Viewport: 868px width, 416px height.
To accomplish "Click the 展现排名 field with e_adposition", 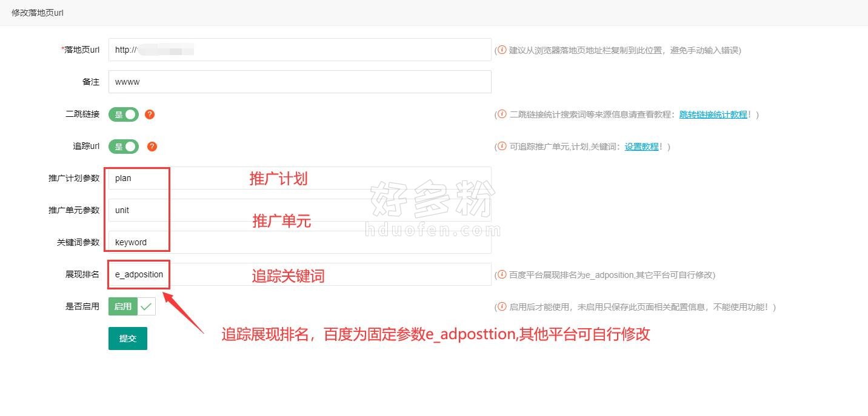I will [299, 274].
